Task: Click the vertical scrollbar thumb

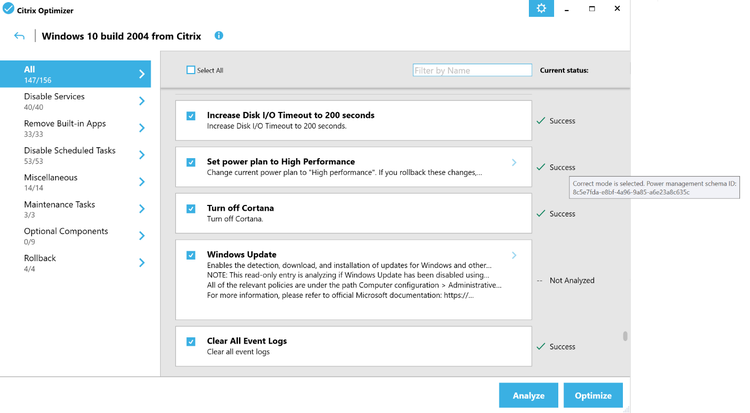Action: [x=625, y=336]
